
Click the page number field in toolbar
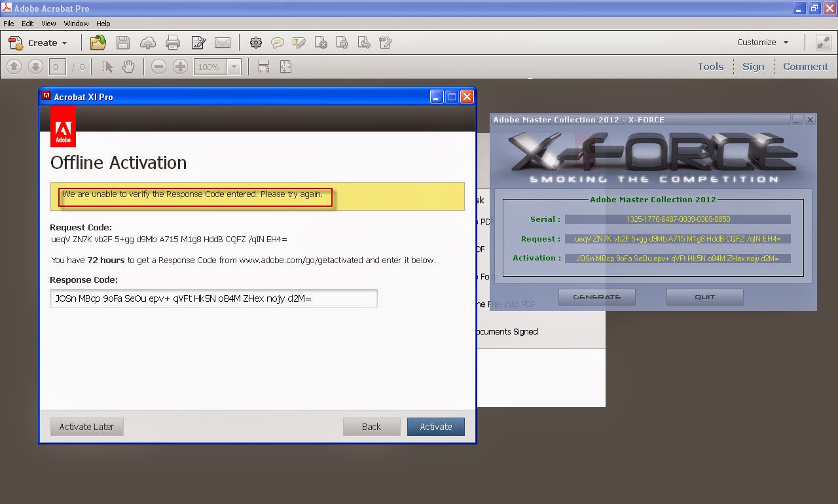(x=57, y=67)
